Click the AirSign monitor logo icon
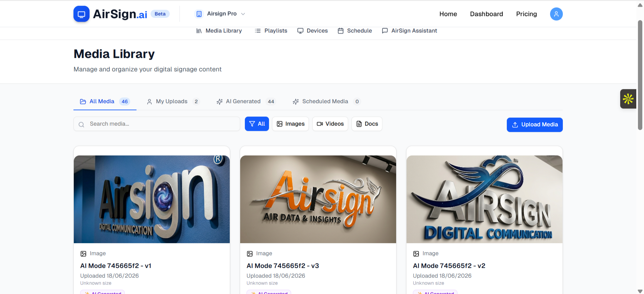Image resolution: width=644 pixels, height=294 pixels. (82, 14)
